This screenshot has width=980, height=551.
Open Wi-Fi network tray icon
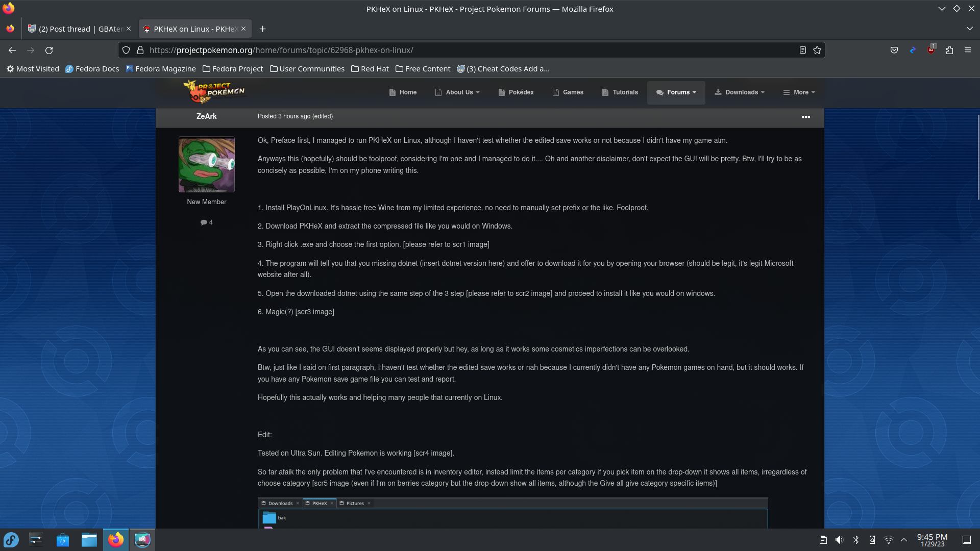[x=889, y=540]
